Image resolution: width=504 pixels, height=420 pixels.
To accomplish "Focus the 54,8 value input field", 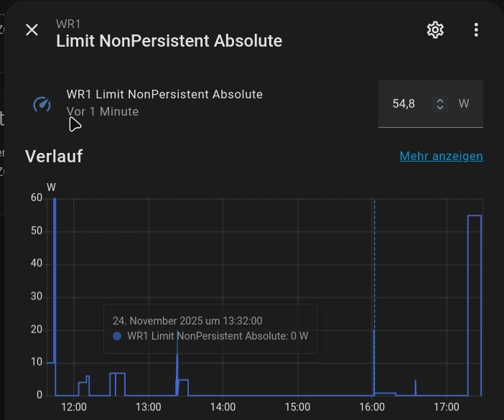I will 403,104.
